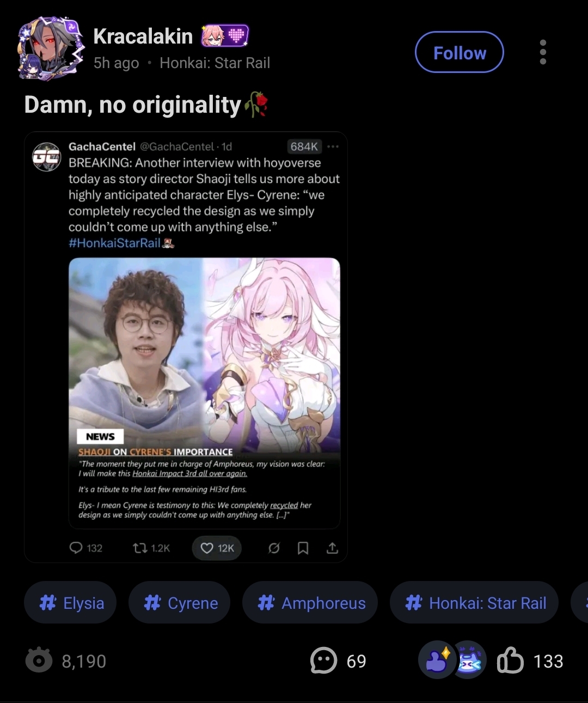Open the three-dot post options menu
Viewport: 588px width, 703px height.
(543, 52)
